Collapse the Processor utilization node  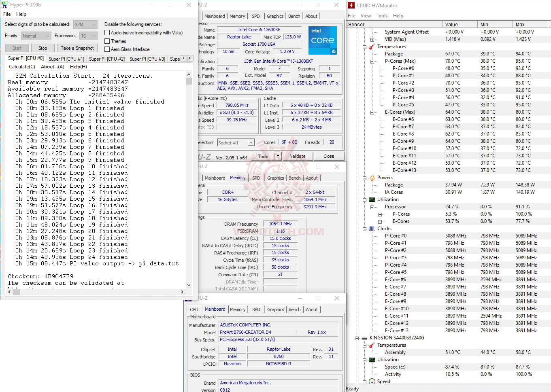click(372, 207)
